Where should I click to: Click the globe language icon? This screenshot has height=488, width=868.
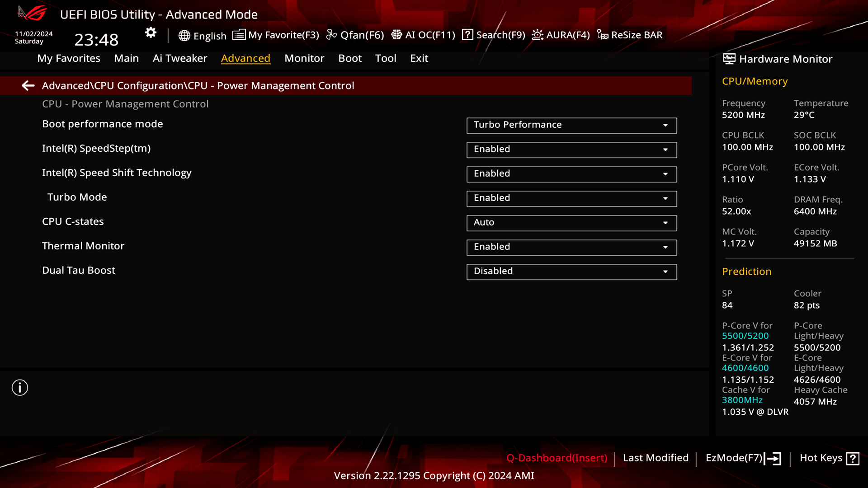pos(184,36)
